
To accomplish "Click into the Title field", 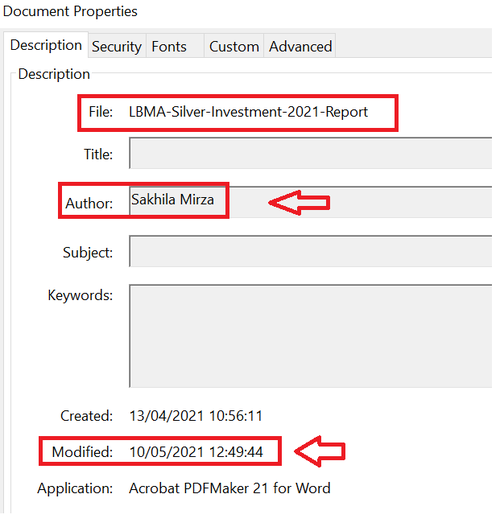I will click(311, 153).
